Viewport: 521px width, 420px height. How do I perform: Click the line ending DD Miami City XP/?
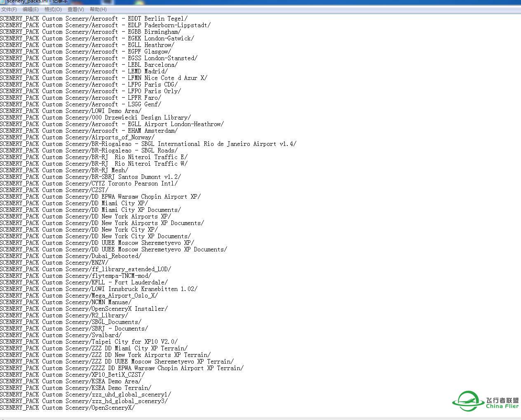(74, 203)
